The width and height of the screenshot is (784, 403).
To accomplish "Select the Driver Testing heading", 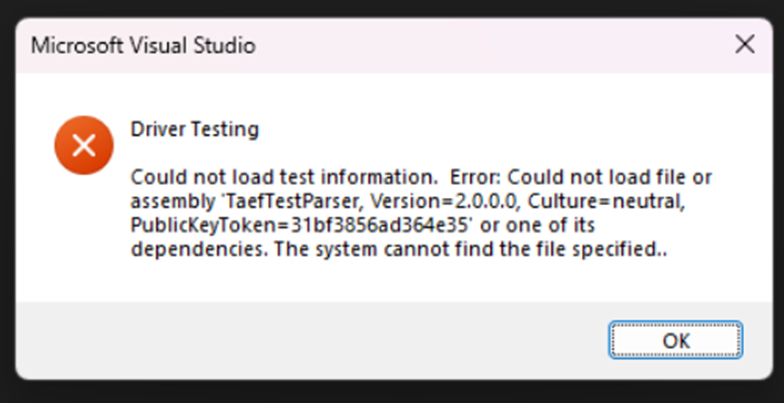I will [195, 129].
